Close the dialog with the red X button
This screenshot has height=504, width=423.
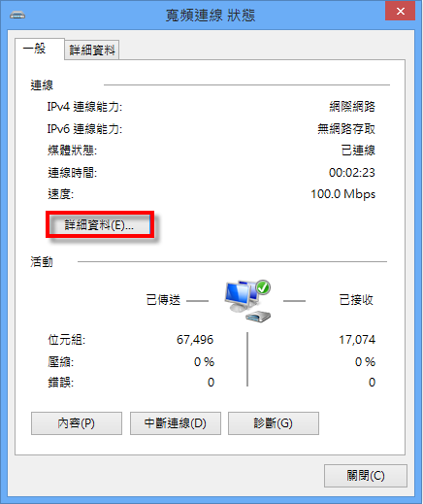pos(401,11)
